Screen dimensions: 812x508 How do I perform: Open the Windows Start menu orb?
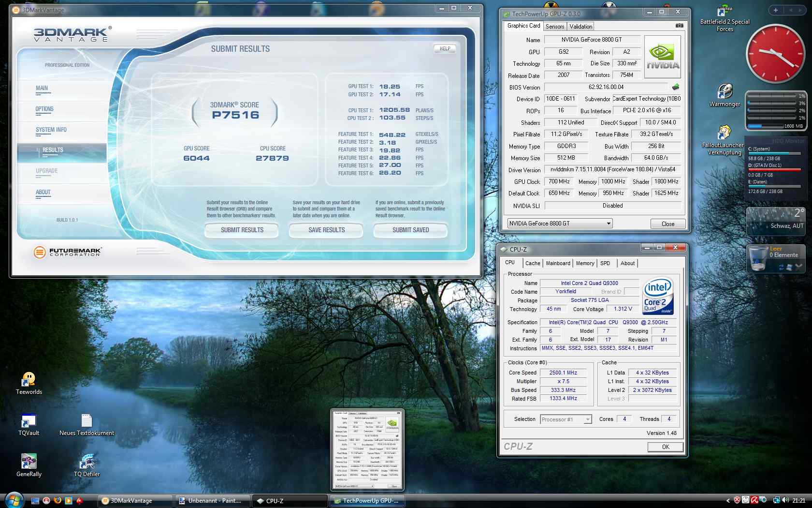14,500
